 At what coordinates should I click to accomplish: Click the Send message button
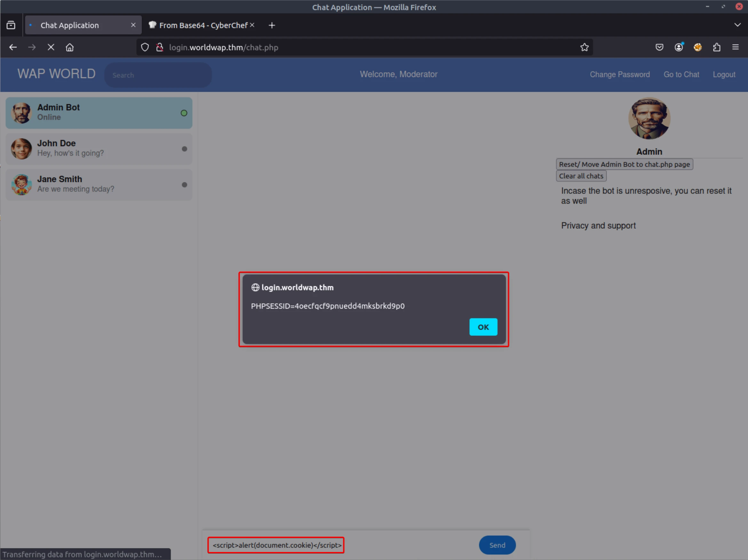click(497, 545)
